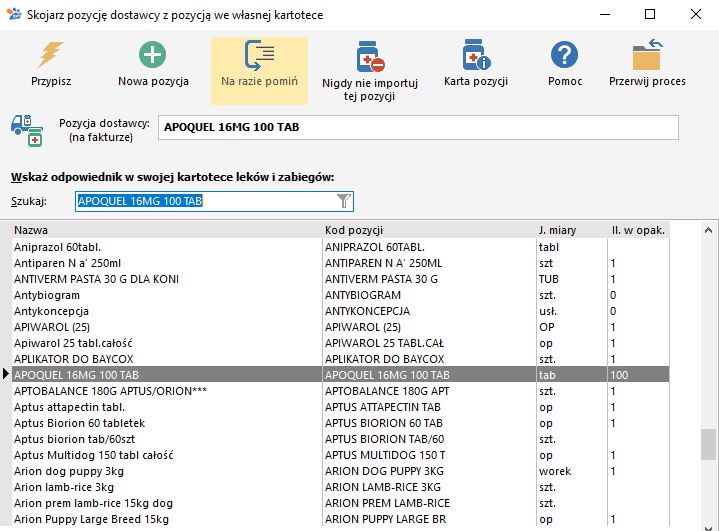The height and width of the screenshot is (531, 719).
Task: Abort with Przerwij proces
Action: [x=647, y=64]
